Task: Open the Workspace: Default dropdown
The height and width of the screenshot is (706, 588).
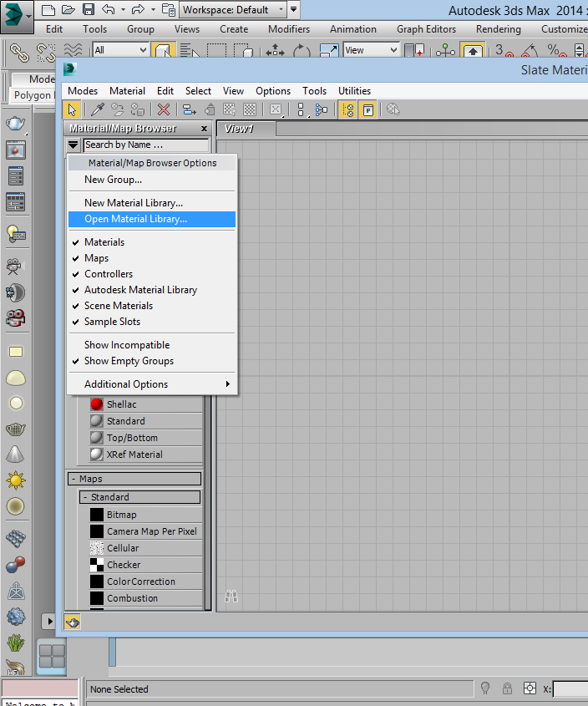Action: click(x=233, y=10)
